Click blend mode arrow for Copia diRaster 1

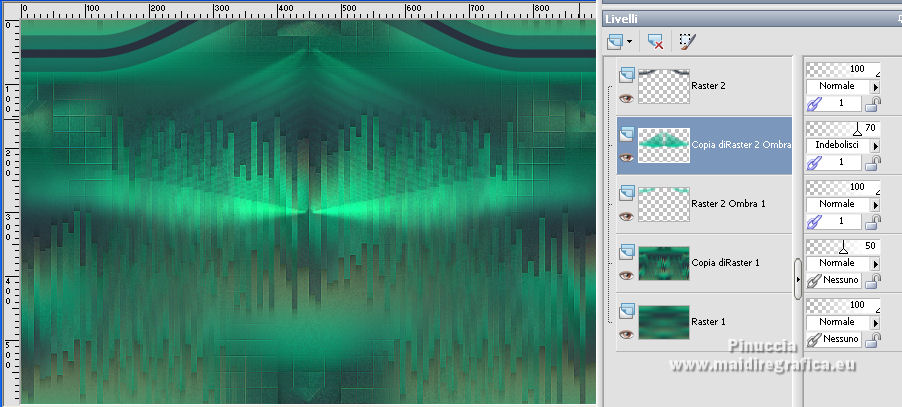pos(876,264)
